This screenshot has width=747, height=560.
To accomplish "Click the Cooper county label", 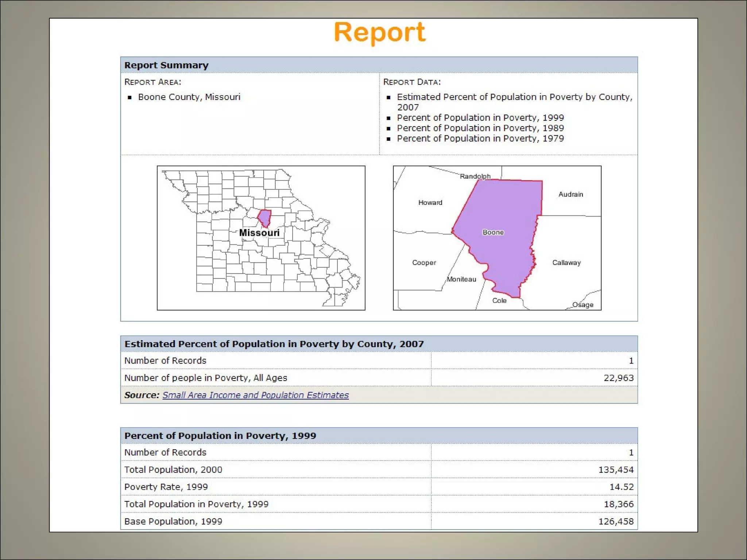I will click(424, 262).
